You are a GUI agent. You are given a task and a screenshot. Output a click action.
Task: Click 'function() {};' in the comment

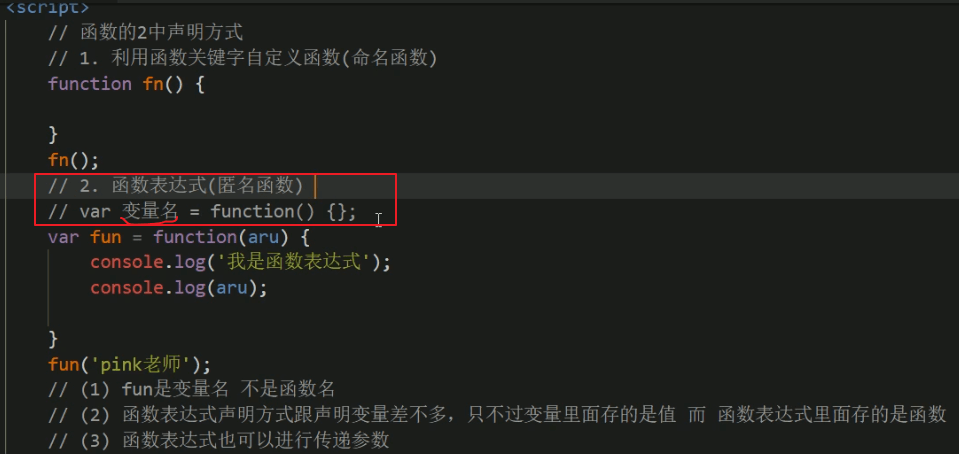[283, 212]
